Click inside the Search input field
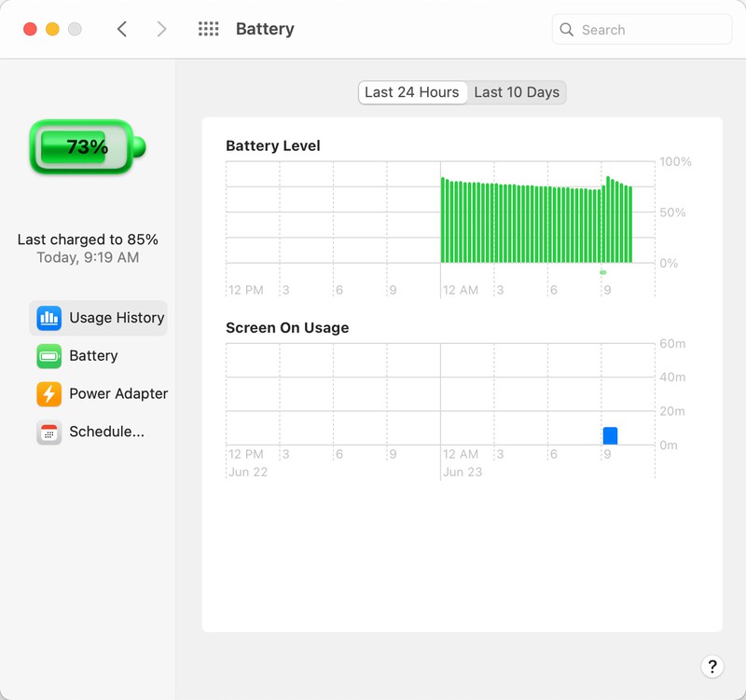The width and height of the screenshot is (746, 700). coord(643,30)
